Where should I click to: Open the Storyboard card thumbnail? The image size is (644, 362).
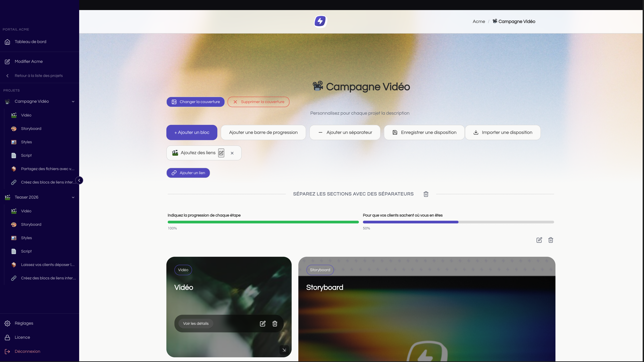[427, 309]
